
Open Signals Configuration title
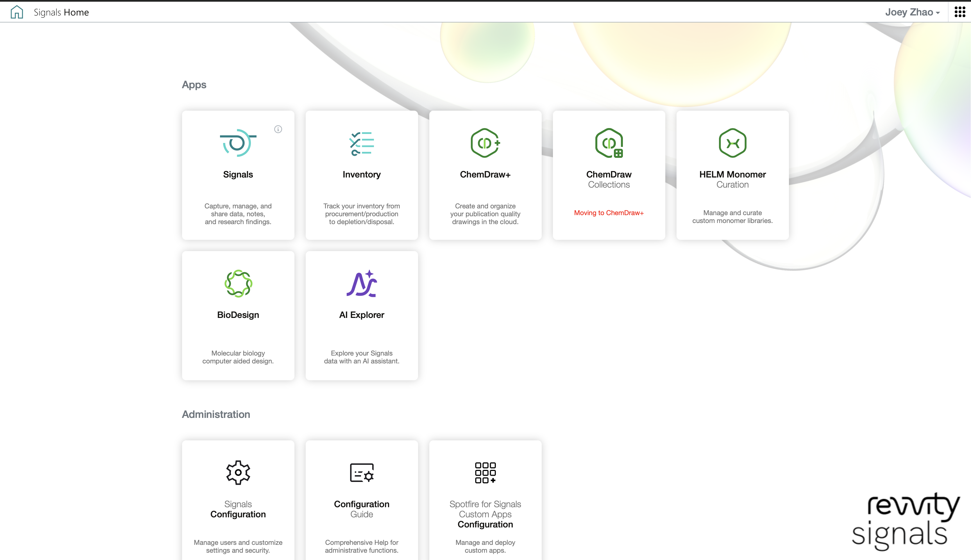pyautogui.click(x=238, y=509)
